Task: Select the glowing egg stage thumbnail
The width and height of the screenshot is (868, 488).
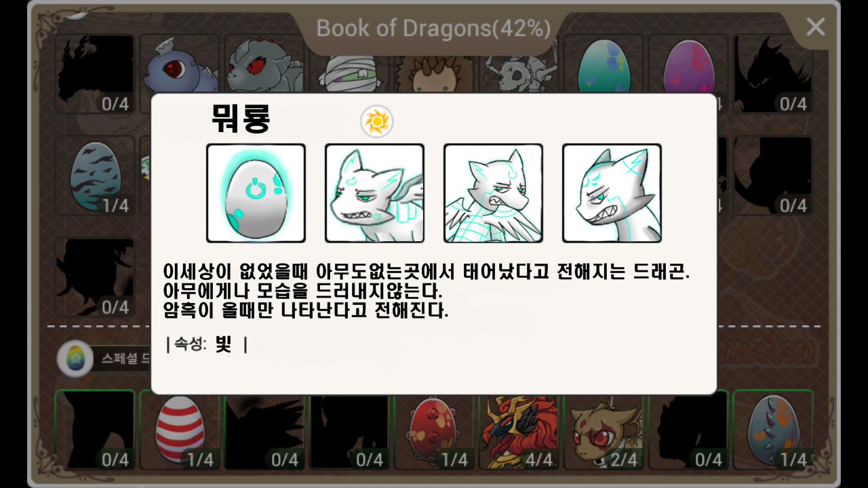Action: tap(256, 193)
